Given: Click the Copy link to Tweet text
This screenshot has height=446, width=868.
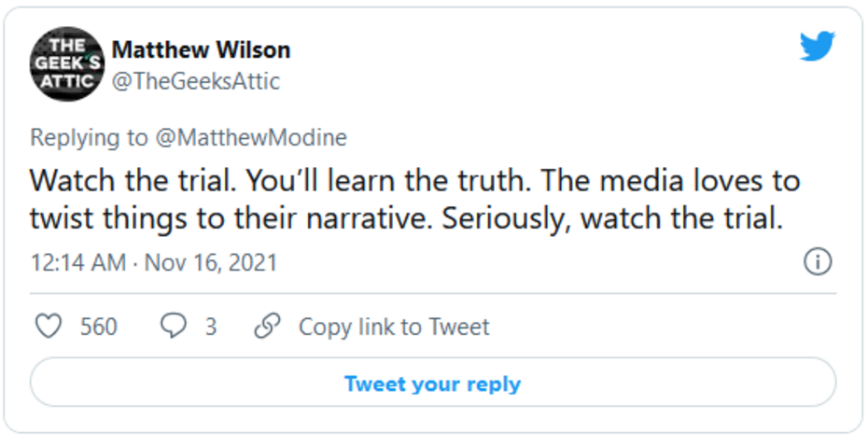Looking at the screenshot, I should click(x=393, y=327).
